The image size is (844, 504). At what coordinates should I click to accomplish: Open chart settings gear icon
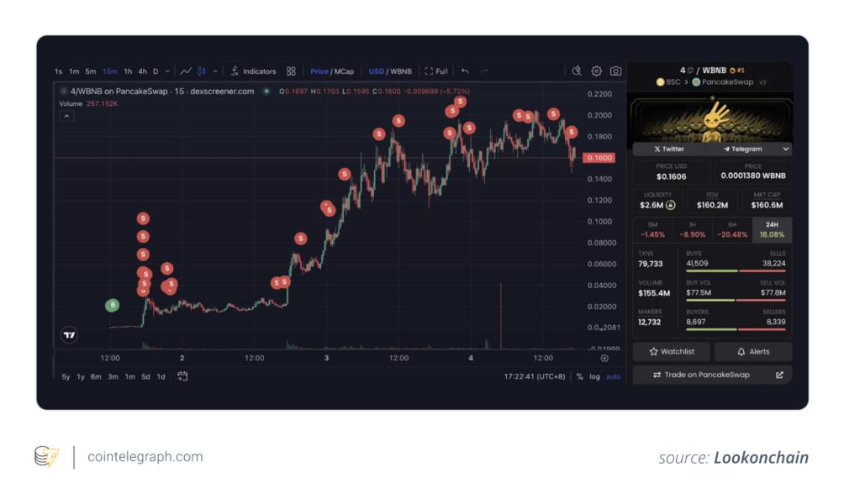coord(597,71)
